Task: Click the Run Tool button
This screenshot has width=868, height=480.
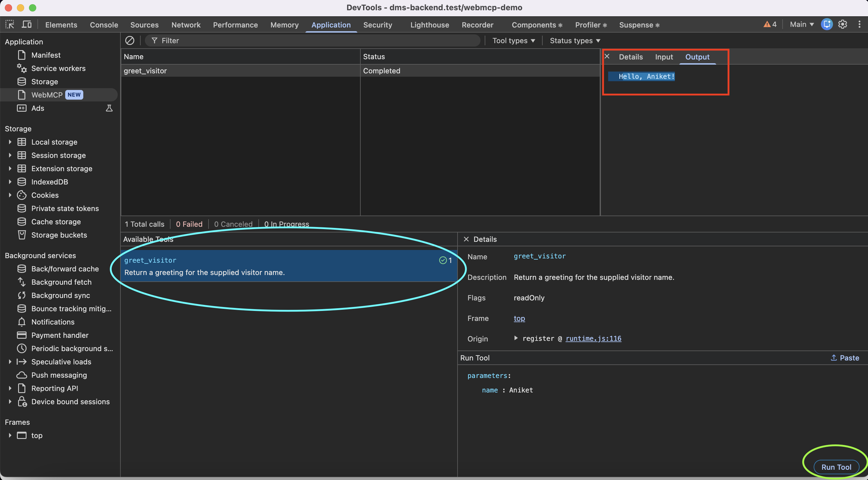Action: [x=836, y=467]
